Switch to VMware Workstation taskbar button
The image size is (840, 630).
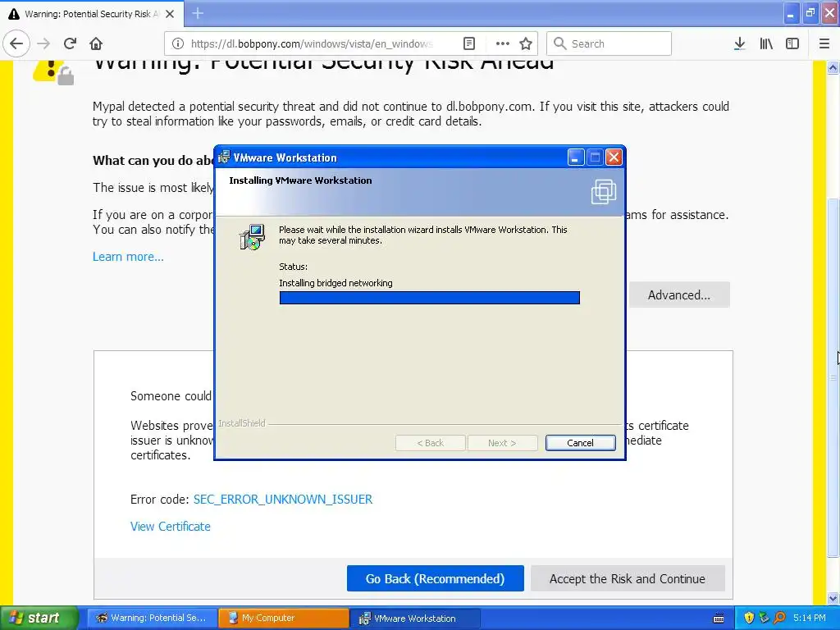[414, 619]
